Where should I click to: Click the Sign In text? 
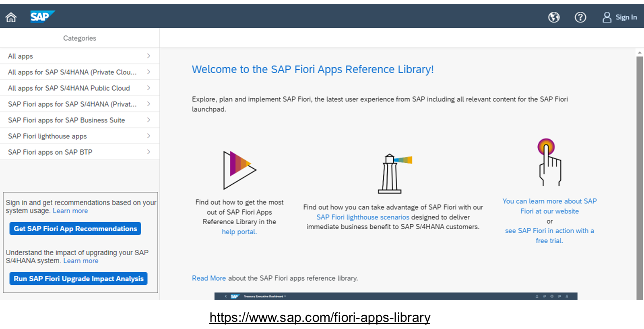pyautogui.click(x=626, y=17)
